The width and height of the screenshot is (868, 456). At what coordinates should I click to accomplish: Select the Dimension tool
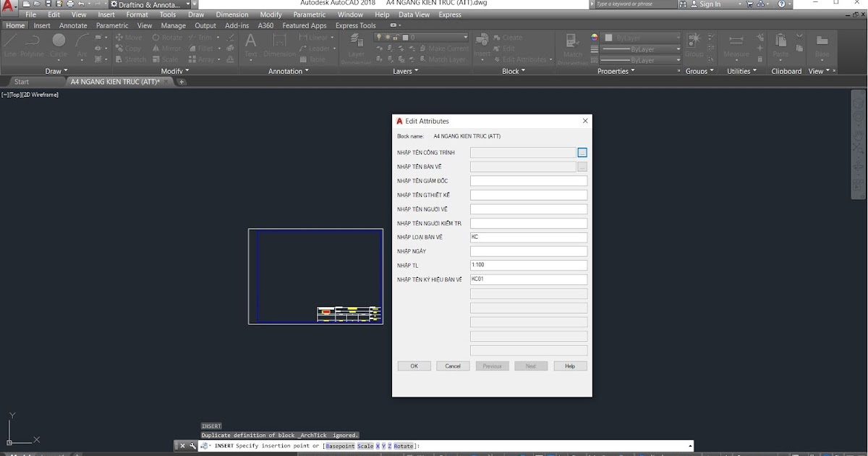point(279,45)
